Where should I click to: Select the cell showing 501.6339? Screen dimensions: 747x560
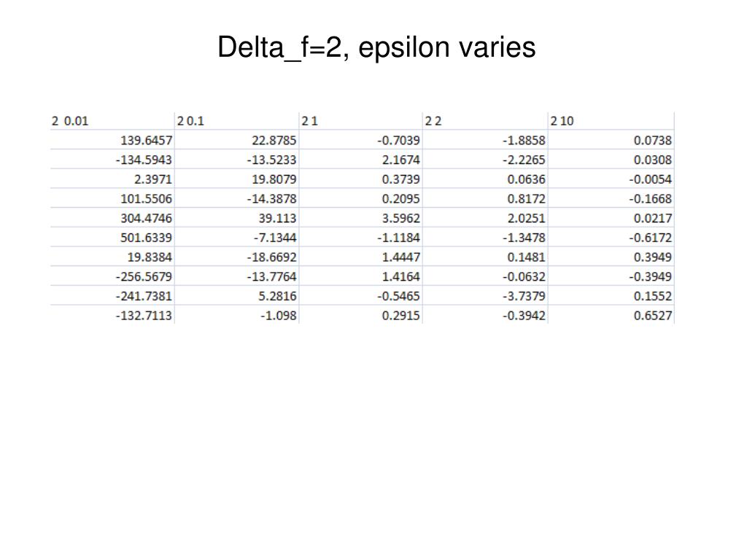(112, 237)
